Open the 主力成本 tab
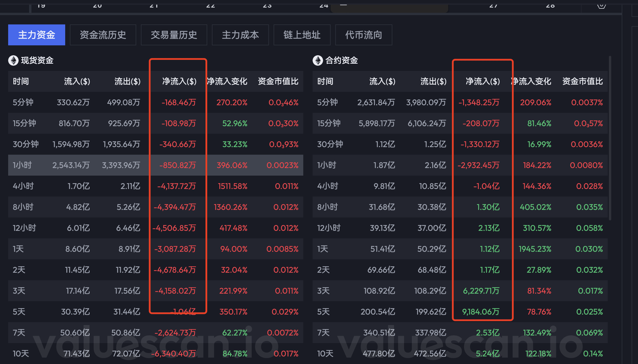Image resolution: width=638 pixels, height=364 pixels. pos(240,35)
